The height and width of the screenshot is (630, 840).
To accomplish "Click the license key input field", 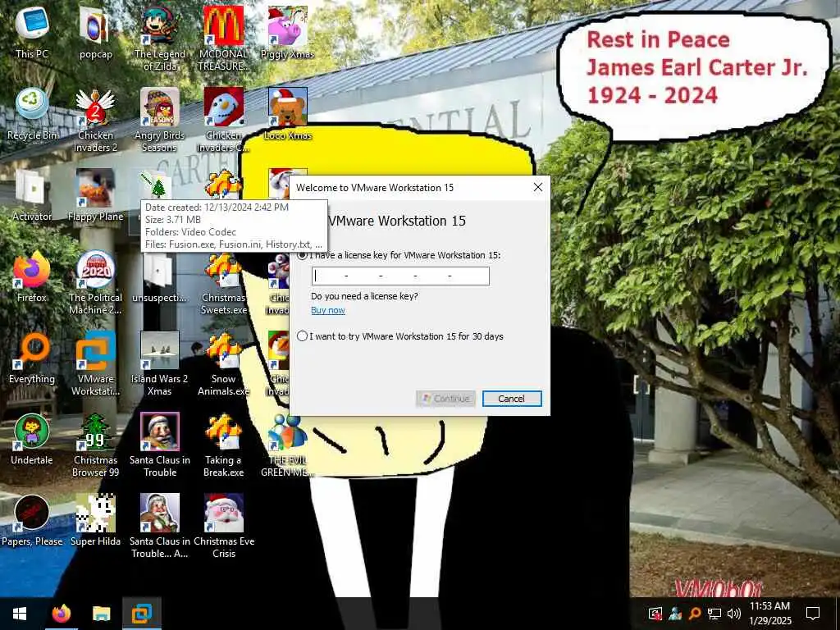I will pyautogui.click(x=400, y=276).
